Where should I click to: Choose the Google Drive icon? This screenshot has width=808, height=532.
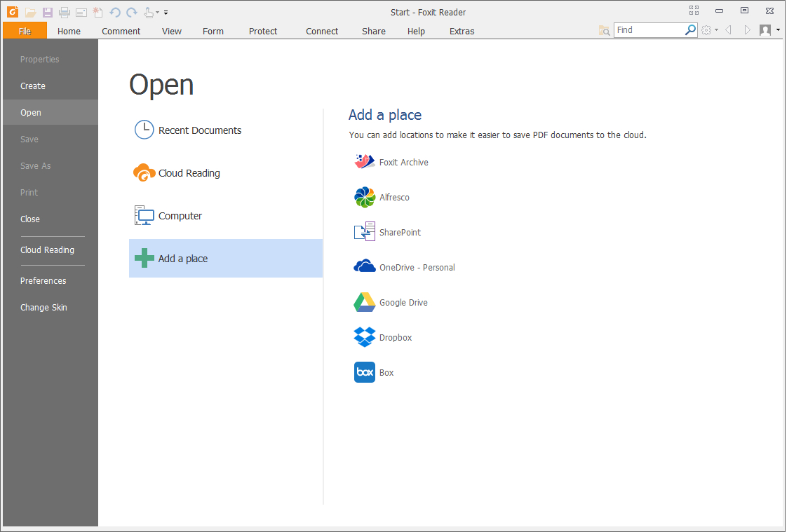pos(364,302)
